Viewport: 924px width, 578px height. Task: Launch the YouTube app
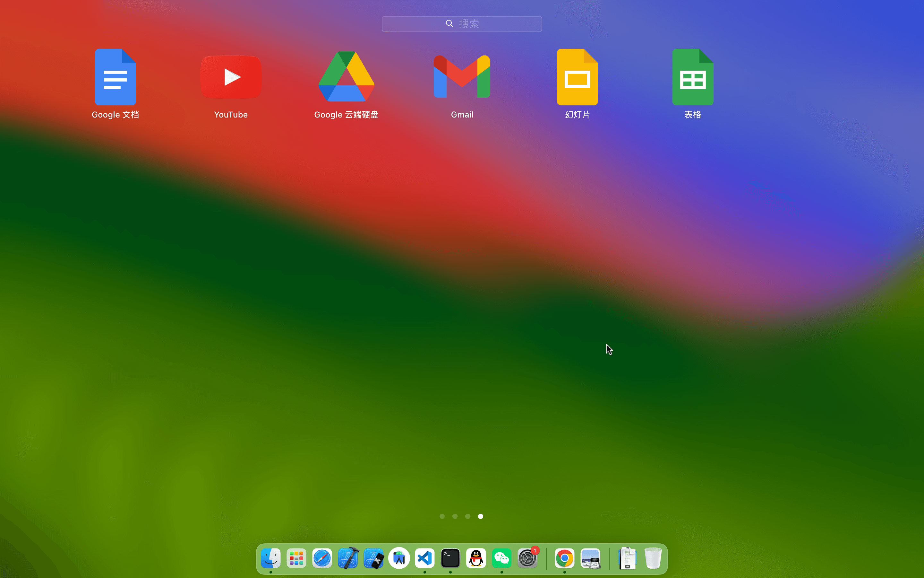click(x=231, y=77)
